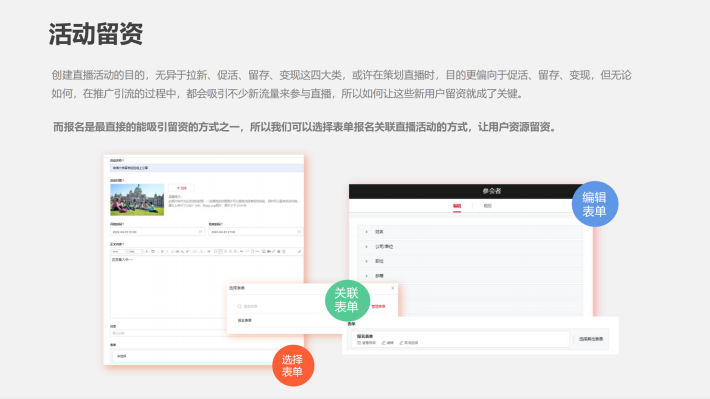Click the end time calendar icon
710x399 pixels.
[299, 232]
